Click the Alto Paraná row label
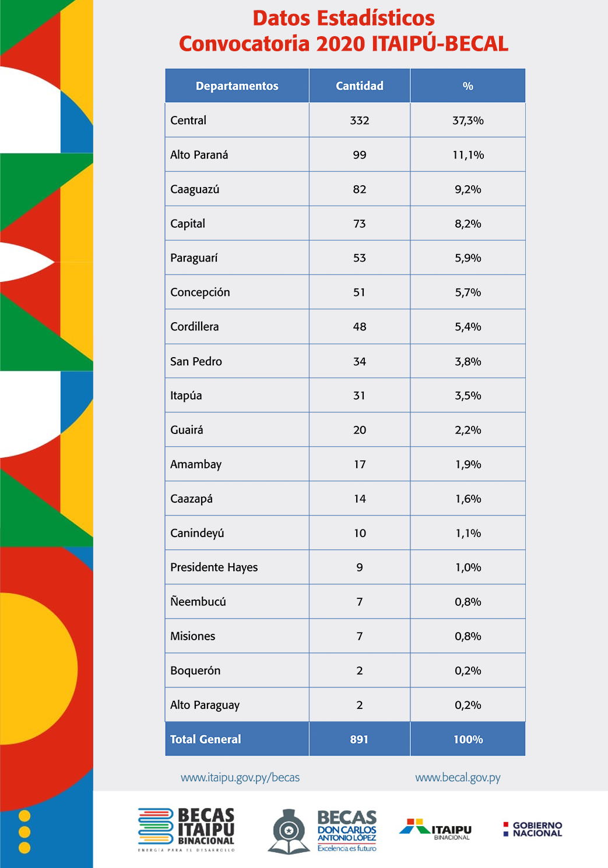This screenshot has width=608, height=868. point(199,155)
